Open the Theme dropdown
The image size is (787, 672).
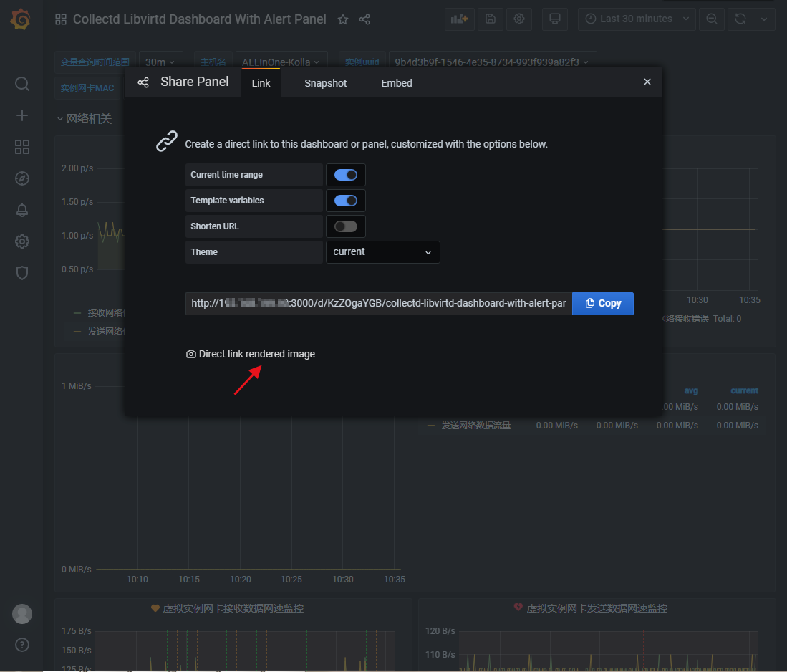382,251
